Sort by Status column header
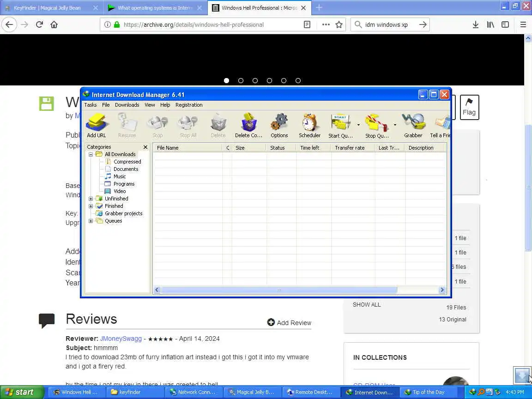Screen dimensions: 532x399 click(281, 148)
